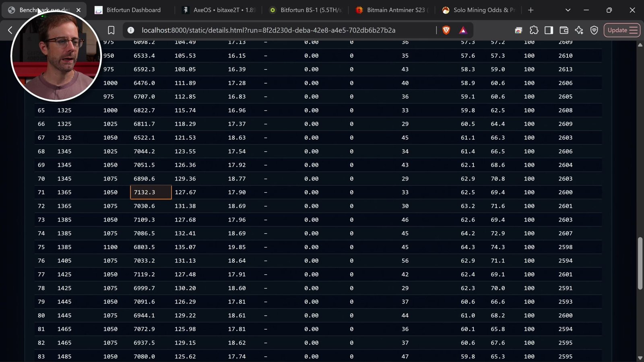Click value 74.3 in row 75
The height and width of the screenshot is (362, 644).
coord(498,247)
